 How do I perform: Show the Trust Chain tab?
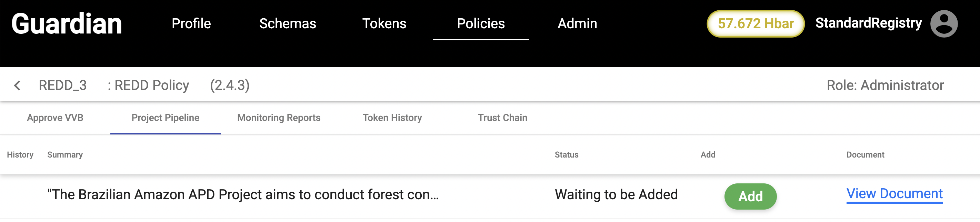(x=502, y=118)
